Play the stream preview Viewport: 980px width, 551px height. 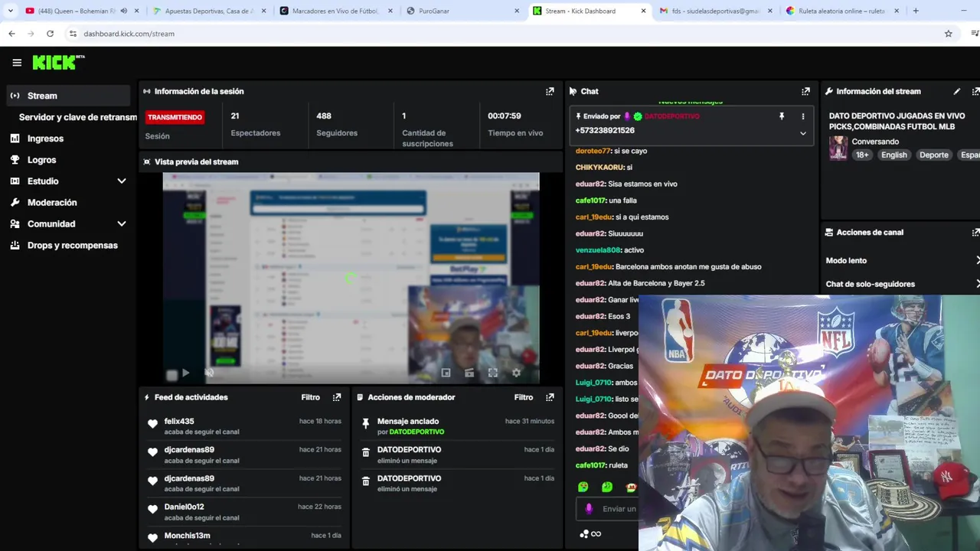pyautogui.click(x=185, y=373)
